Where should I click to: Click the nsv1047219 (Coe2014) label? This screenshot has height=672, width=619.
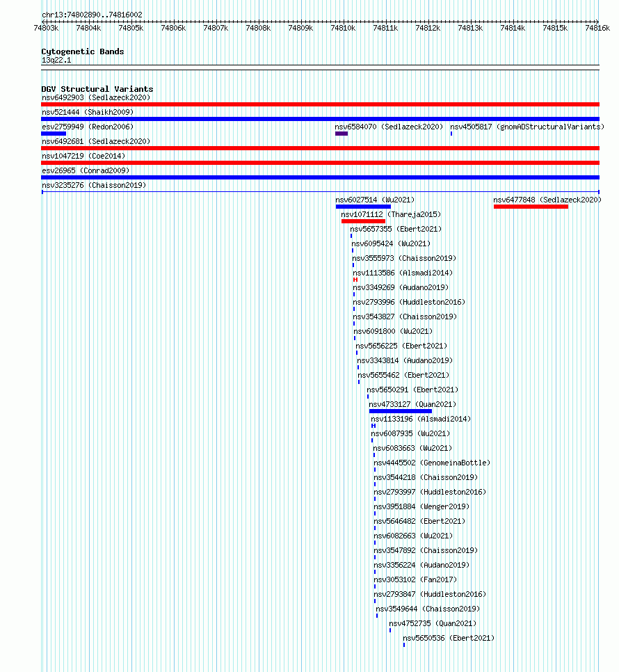[83, 156]
